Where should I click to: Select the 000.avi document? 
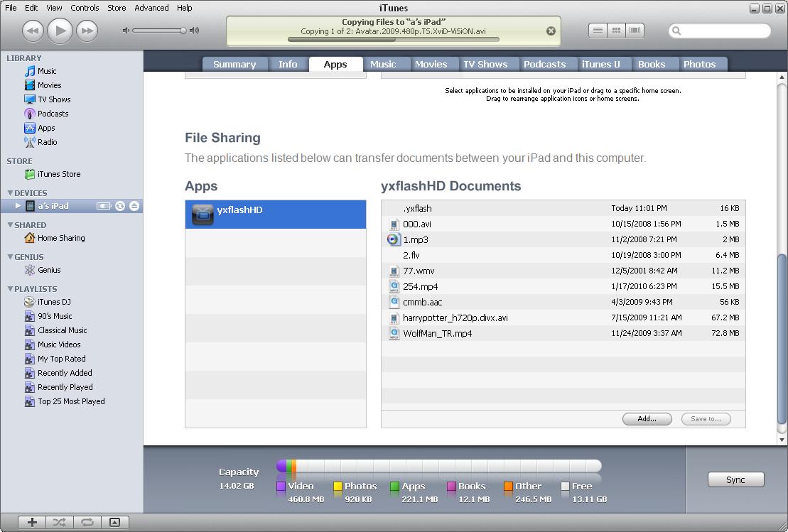(563, 224)
